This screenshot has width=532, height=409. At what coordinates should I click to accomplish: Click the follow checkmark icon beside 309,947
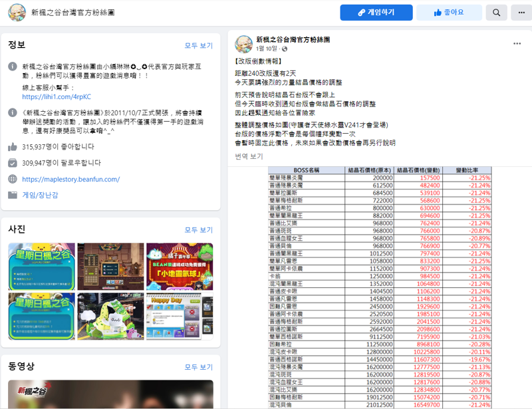click(13, 163)
